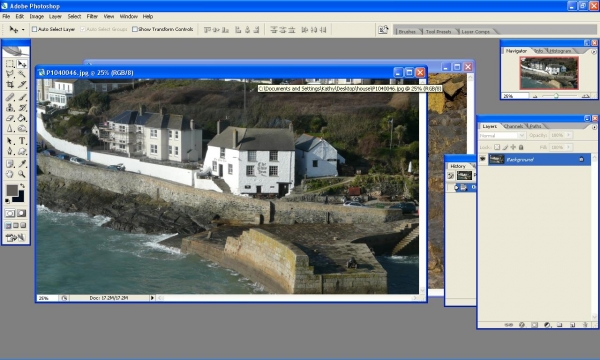Add adjustment layer button in Layers
This screenshot has height=360, width=600.
(x=547, y=325)
